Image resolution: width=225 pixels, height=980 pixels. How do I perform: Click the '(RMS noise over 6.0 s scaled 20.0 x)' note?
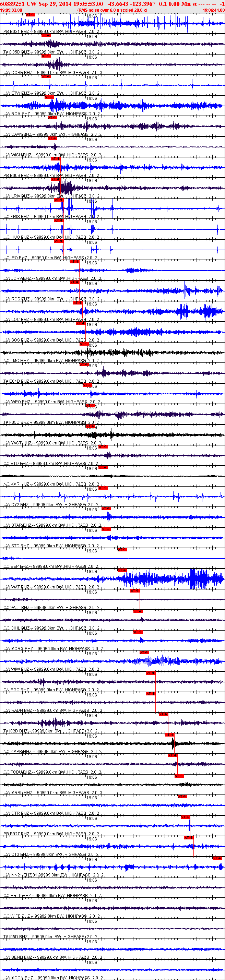[112, 10]
